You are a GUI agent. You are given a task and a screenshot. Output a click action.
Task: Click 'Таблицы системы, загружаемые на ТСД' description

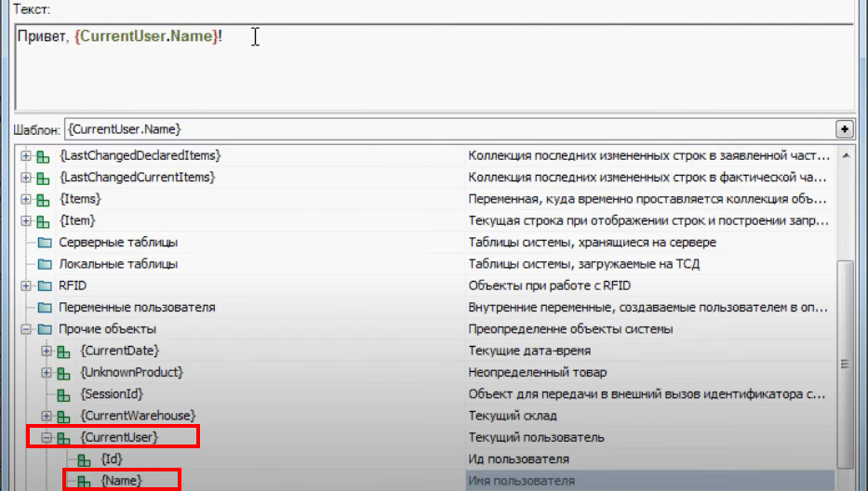584,264
